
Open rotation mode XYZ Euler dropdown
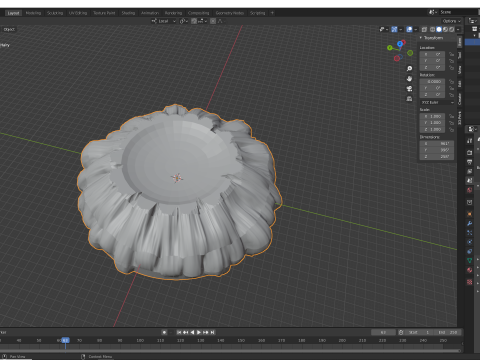[x=437, y=102]
